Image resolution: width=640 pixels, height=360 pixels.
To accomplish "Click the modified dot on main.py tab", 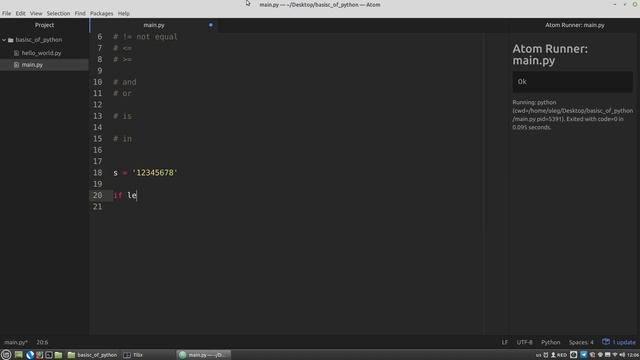I will (211, 25).
